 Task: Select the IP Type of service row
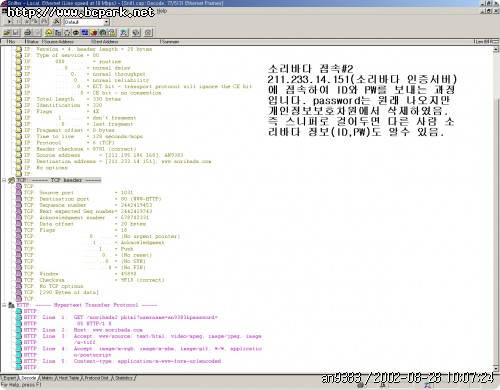(x=61, y=55)
